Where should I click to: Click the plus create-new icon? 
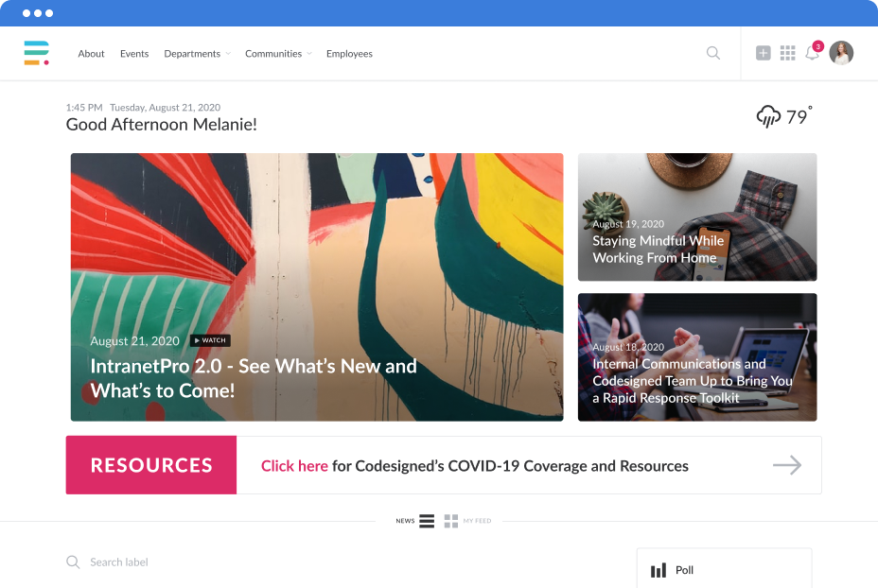(763, 53)
